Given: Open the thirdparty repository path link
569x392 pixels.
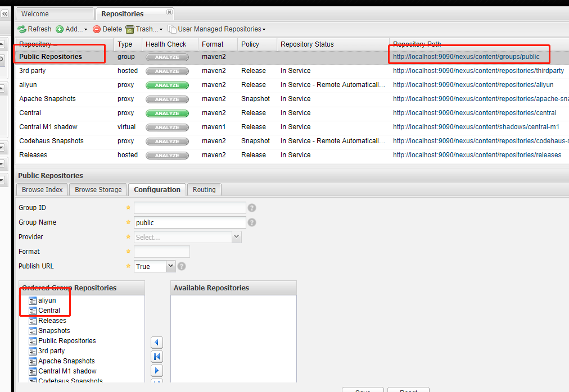Looking at the screenshot, I should click(x=478, y=71).
